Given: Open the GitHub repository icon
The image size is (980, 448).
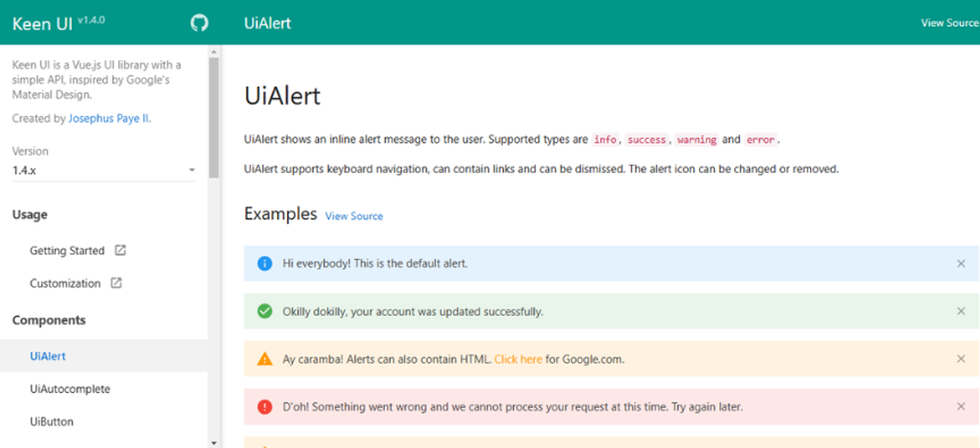Looking at the screenshot, I should click(x=199, y=23).
